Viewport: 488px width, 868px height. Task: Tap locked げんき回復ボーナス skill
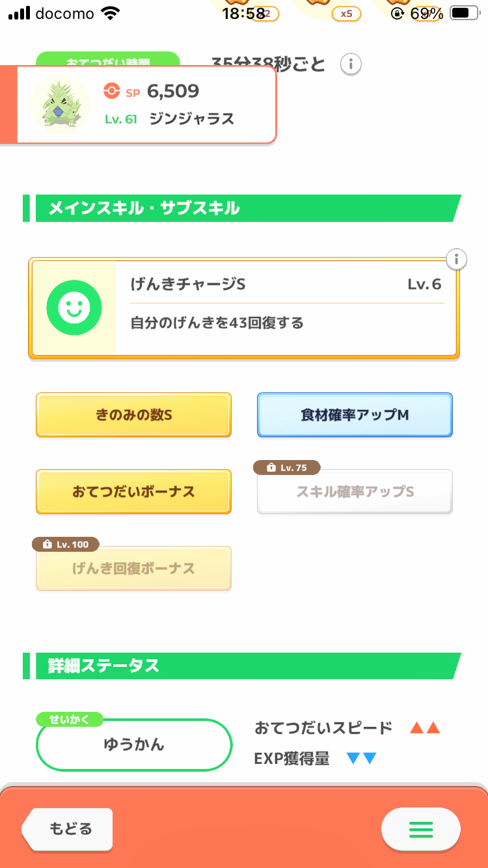coord(133,569)
